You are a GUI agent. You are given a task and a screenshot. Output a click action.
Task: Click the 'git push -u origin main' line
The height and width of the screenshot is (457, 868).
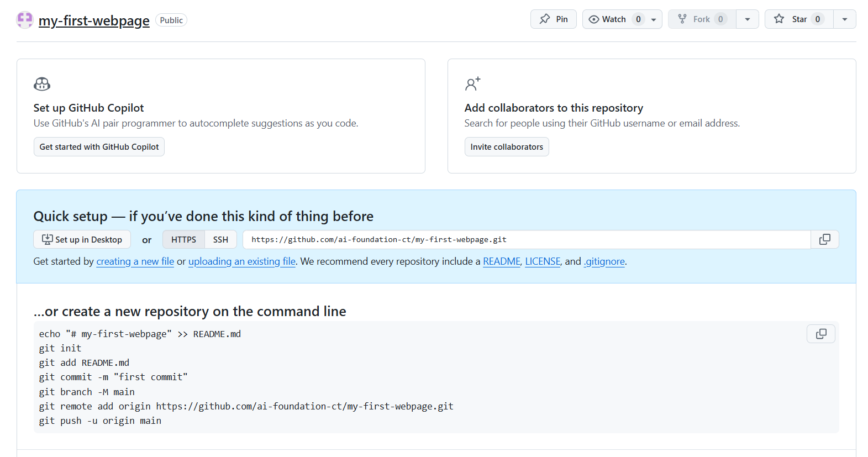[100, 421]
